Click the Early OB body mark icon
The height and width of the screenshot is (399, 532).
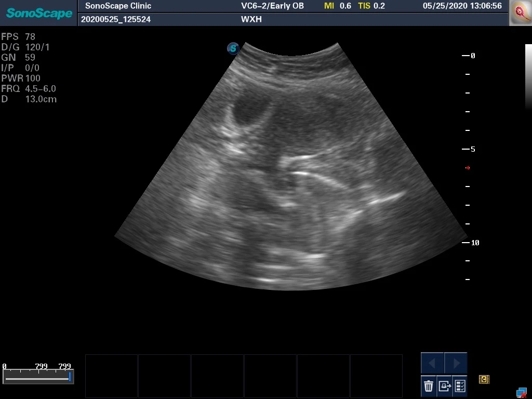click(520, 12)
